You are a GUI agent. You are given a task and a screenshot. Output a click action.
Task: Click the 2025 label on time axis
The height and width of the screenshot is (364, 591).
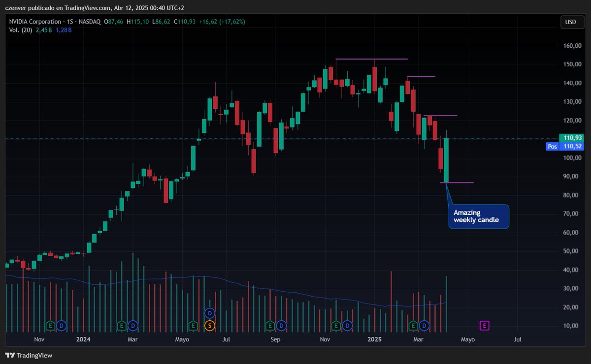375,339
